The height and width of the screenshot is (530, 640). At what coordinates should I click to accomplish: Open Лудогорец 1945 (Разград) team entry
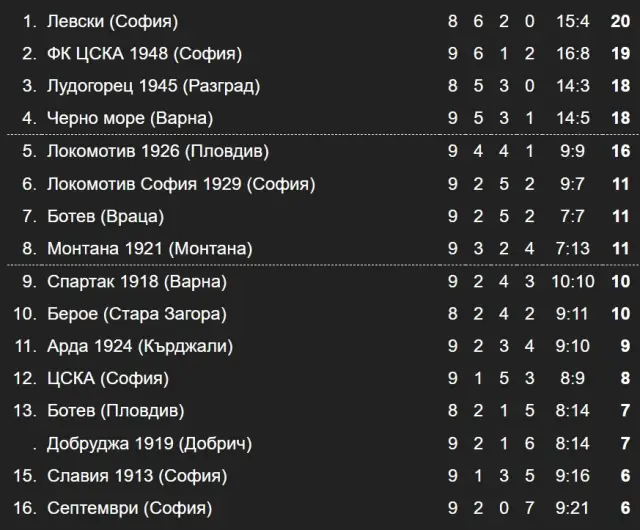(153, 86)
